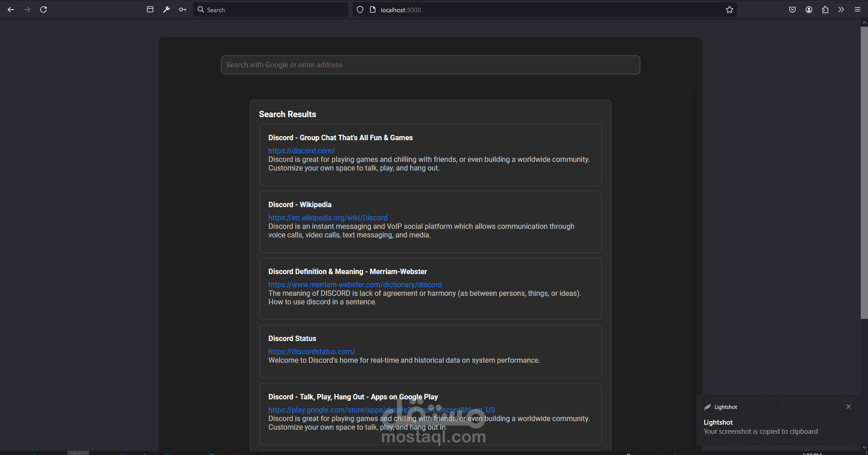Bookmark this page with the star icon

click(730, 9)
